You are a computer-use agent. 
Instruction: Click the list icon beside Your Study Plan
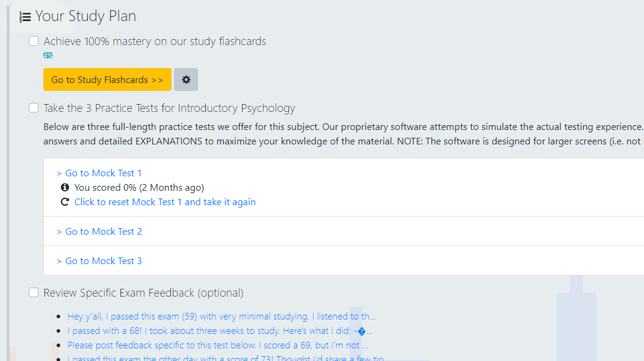click(x=25, y=17)
